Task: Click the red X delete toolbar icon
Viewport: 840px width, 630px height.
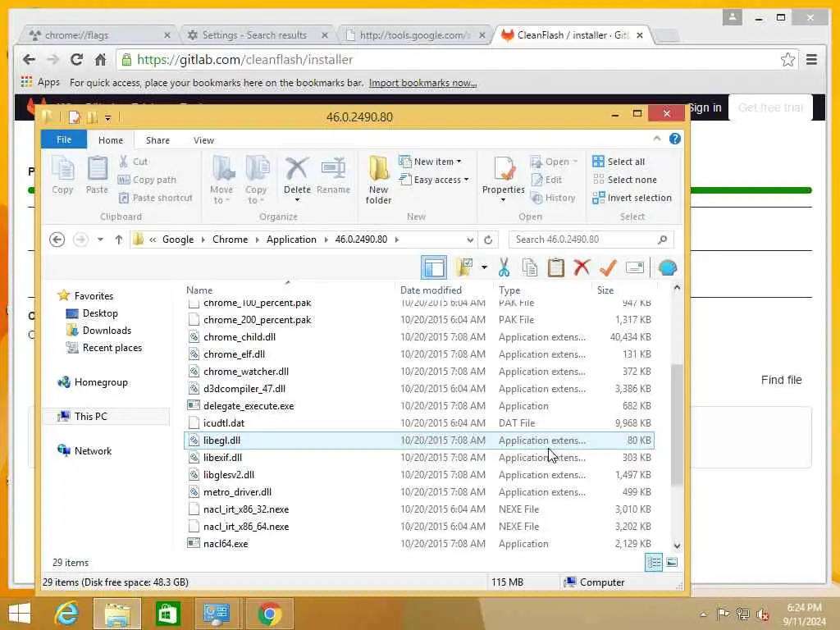Action: coord(582,267)
